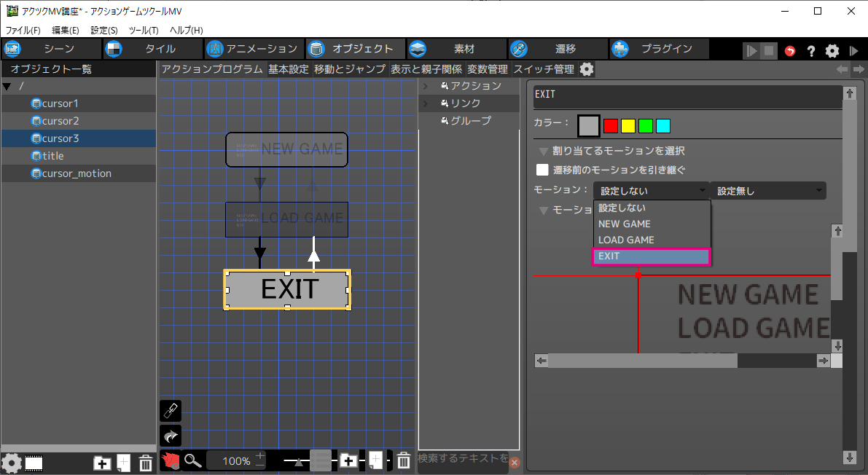Image resolution: width=868 pixels, height=475 pixels.
Task: Switch to the アニメーション tab
Action: [x=252, y=49]
